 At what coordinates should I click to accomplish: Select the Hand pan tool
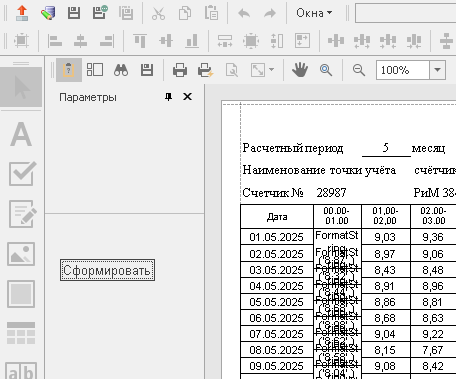[300, 70]
